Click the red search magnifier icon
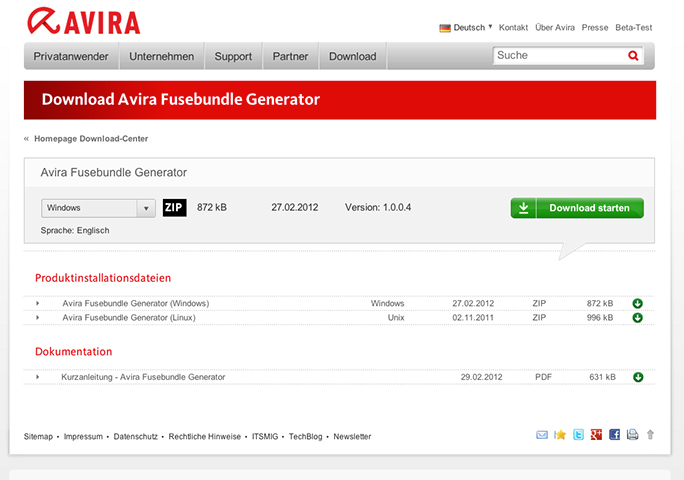The height and width of the screenshot is (480, 684). pos(633,55)
